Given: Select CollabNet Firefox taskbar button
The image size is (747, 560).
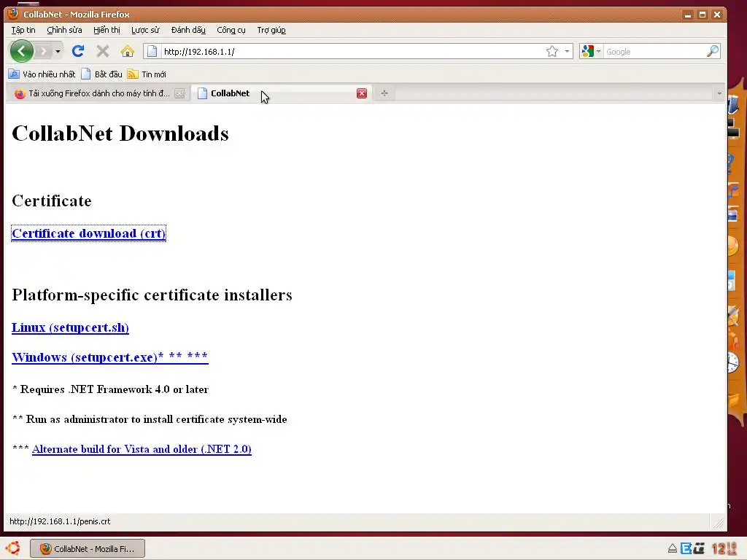Looking at the screenshot, I should pyautogui.click(x=88, y=548).
